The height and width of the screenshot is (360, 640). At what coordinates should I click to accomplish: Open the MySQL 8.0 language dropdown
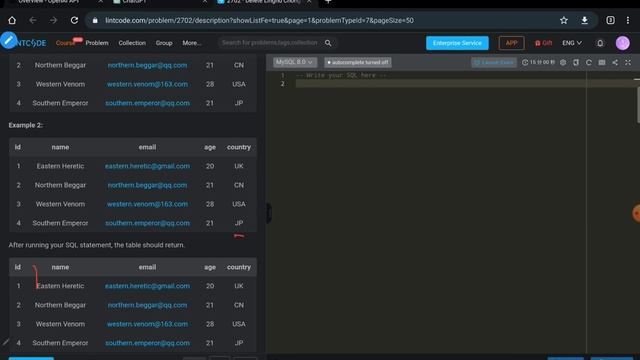[295, 62]
